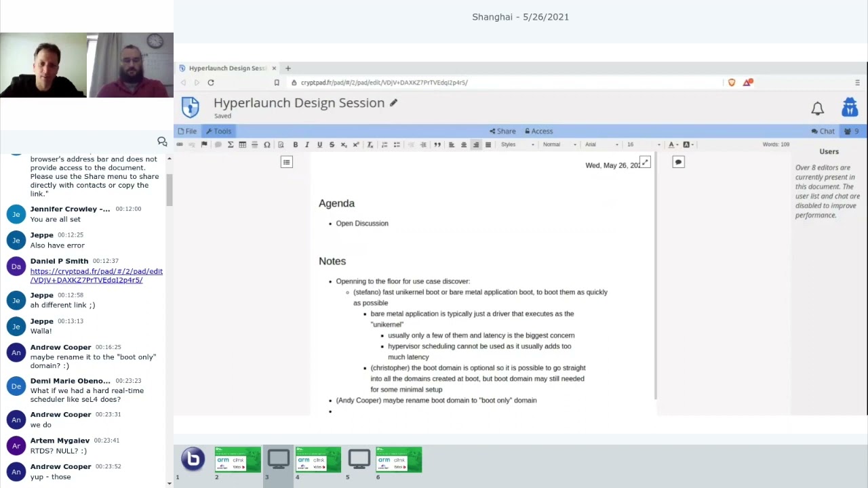Click the Access button

pyautogui.click(x=539, y=131)
